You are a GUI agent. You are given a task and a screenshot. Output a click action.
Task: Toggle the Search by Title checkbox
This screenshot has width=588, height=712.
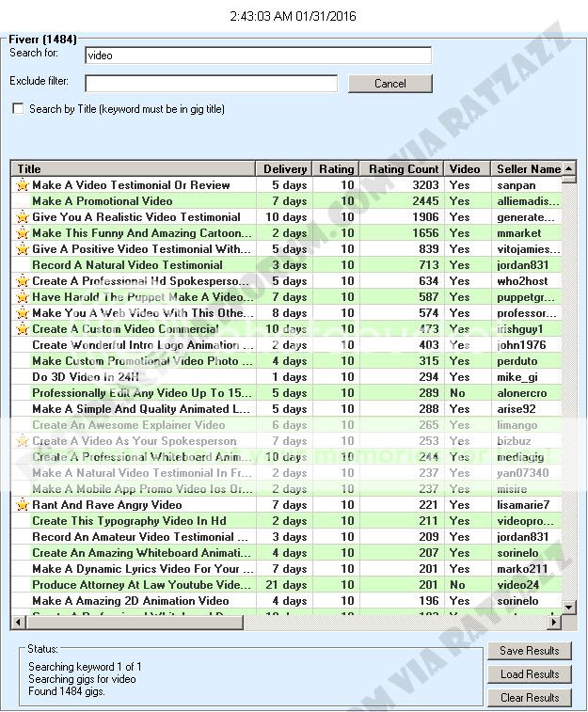(x=18, y=109)
